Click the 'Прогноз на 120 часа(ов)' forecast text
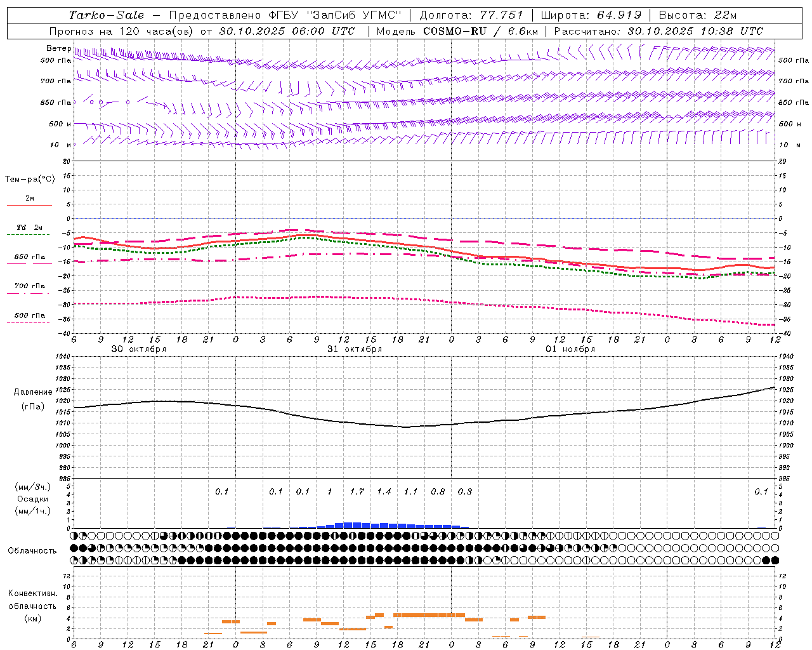812x650 pixels. pos(122,31)
